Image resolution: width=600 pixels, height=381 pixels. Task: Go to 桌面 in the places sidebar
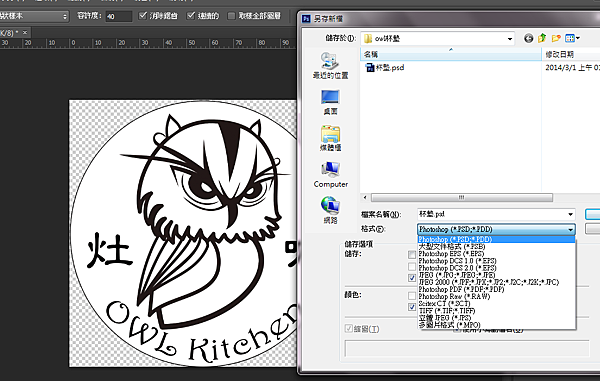(330, 102)
